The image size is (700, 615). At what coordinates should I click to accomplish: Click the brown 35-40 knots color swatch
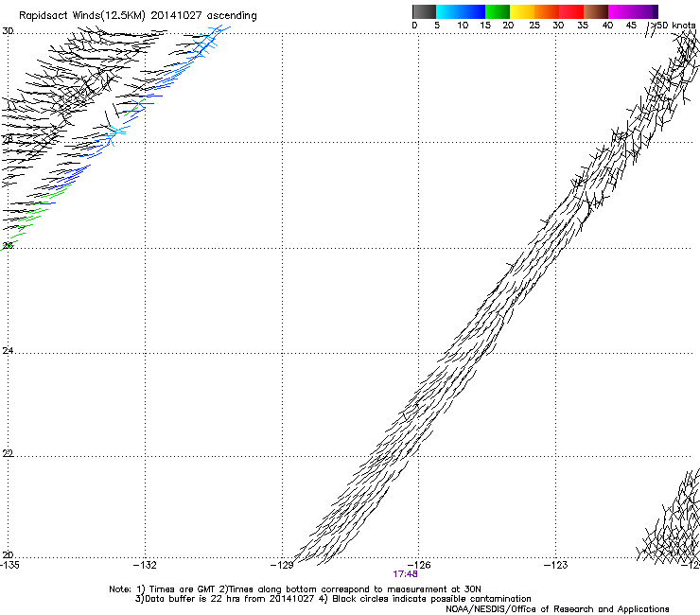pos(596,11)
